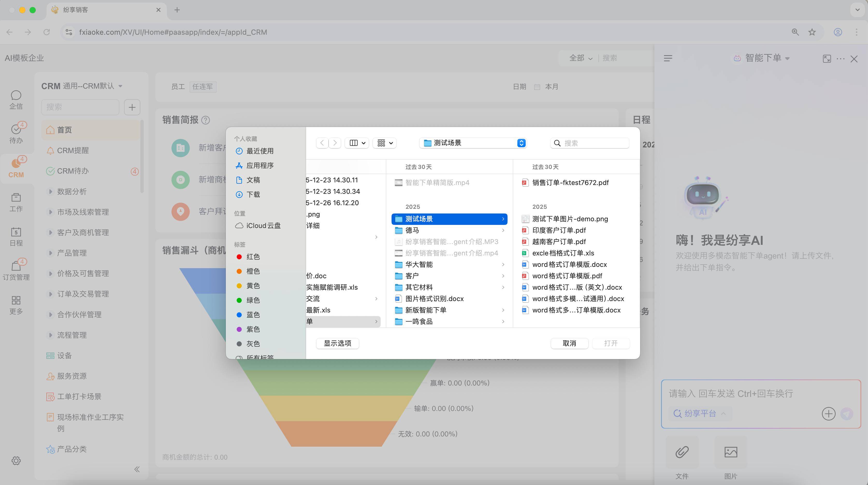This screenshot has width=868, height=485.
Task: Click the 取消 button
Action: click(x=569, y=343)
